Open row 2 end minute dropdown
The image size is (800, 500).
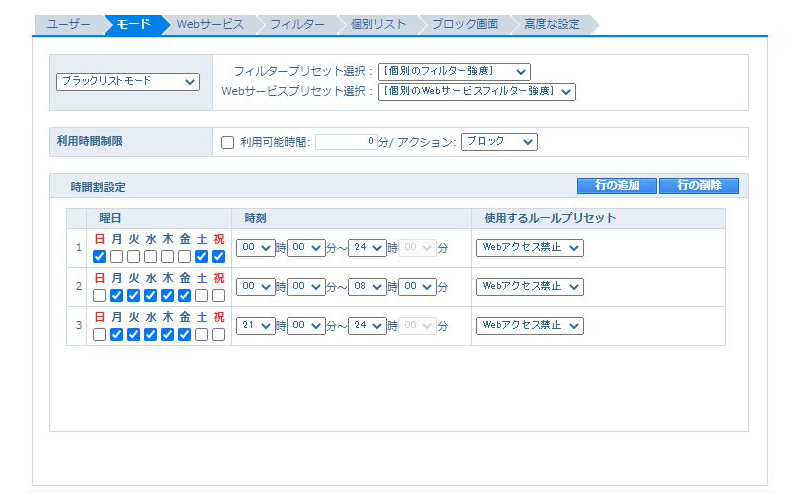click(x=418, y=287)
